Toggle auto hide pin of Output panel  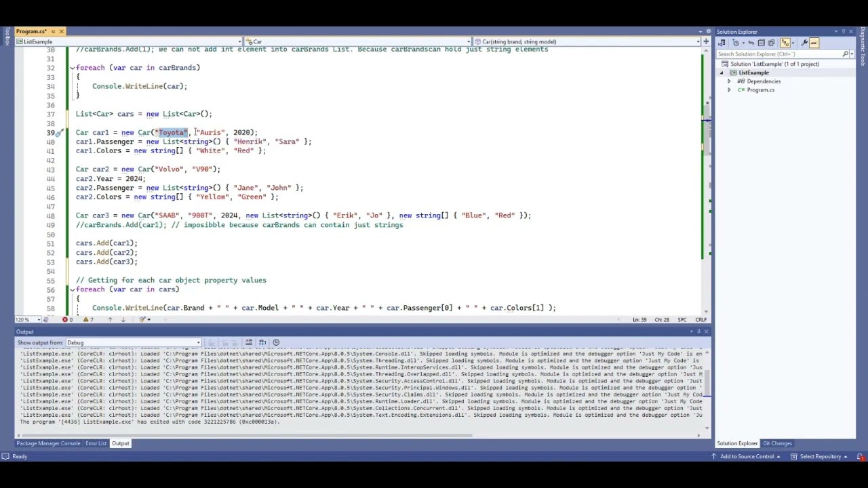click(x=698, y=331)
